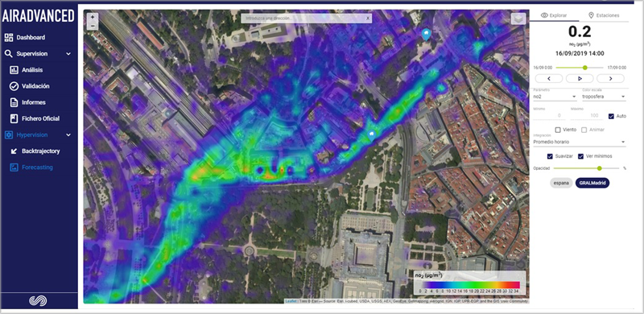Open the Dashboard sidebar item

pyautogui.click(x=26, y=37)
